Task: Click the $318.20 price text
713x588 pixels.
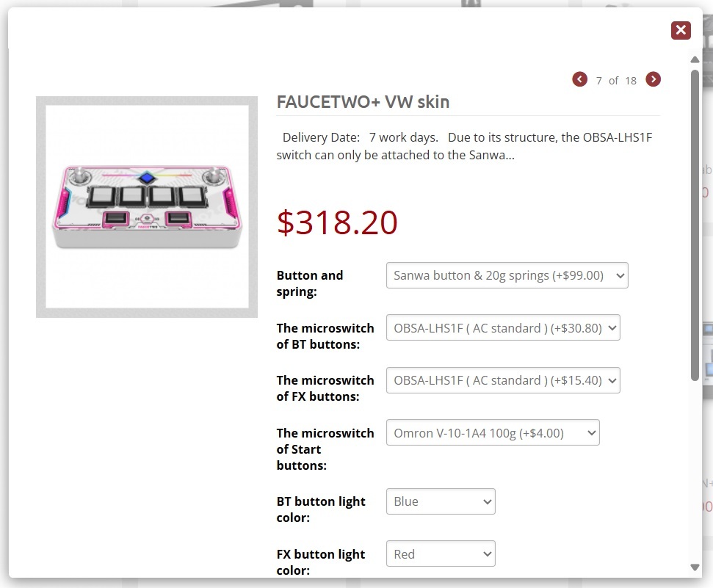Action: (337, 222)
